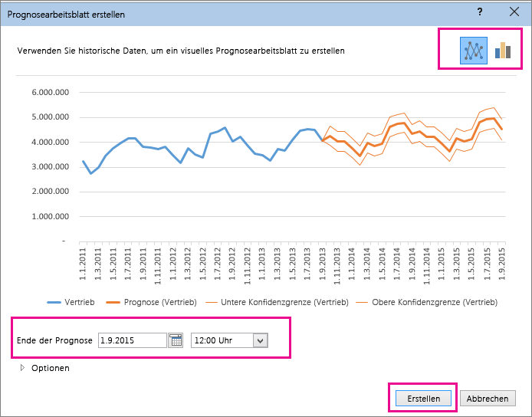Click the Vertrieb legend entry
The width and height of the screenshot is (532, 417).
click(71, 302)
